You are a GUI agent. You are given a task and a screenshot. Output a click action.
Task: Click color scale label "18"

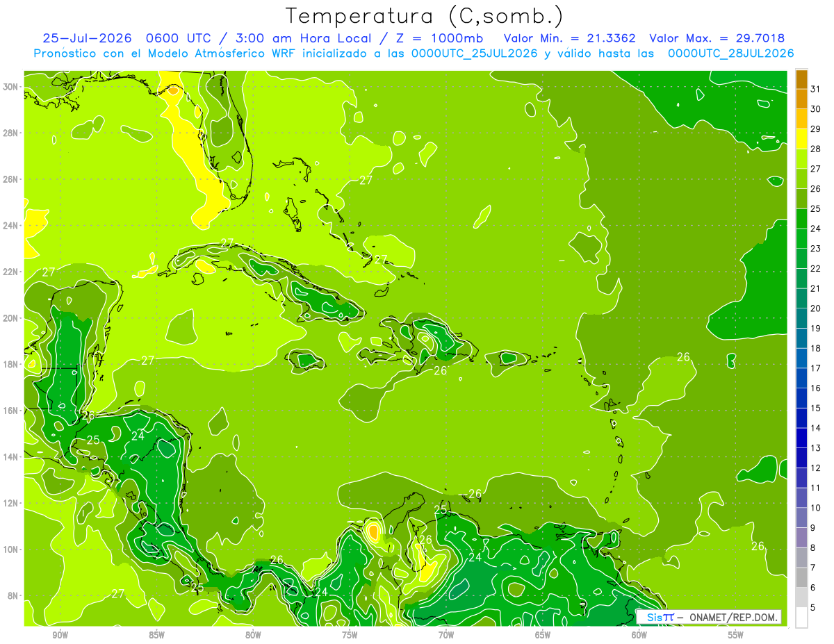pos(816,348)
